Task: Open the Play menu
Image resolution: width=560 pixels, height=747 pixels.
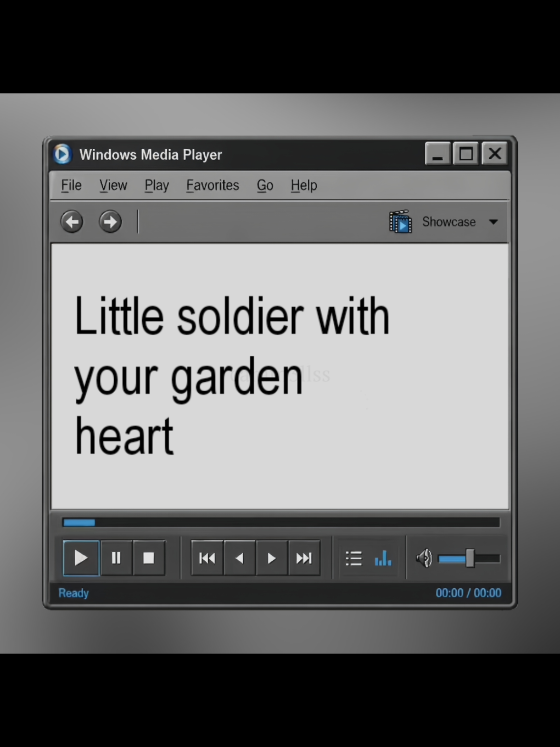Action: 156,186
